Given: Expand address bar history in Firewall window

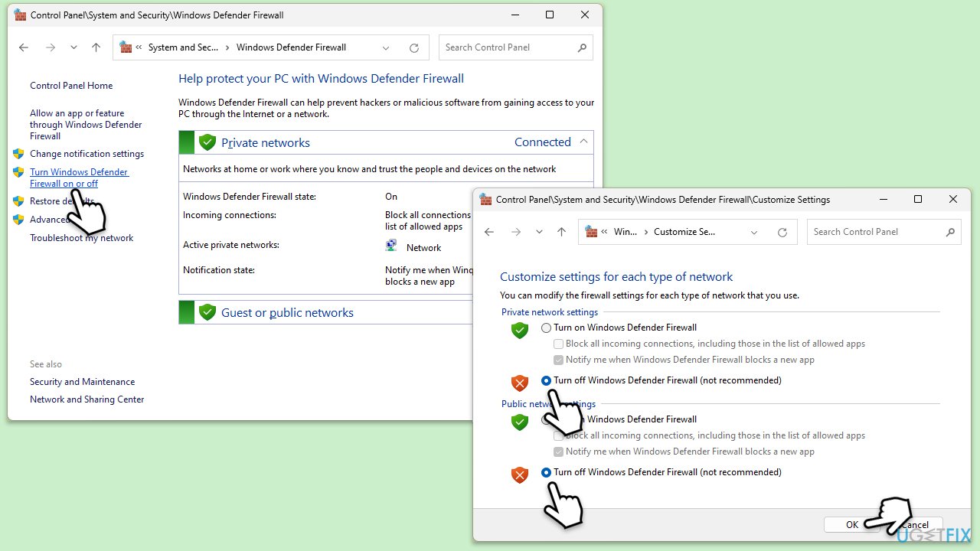Looking at the screenshot, I should (386, 47).
